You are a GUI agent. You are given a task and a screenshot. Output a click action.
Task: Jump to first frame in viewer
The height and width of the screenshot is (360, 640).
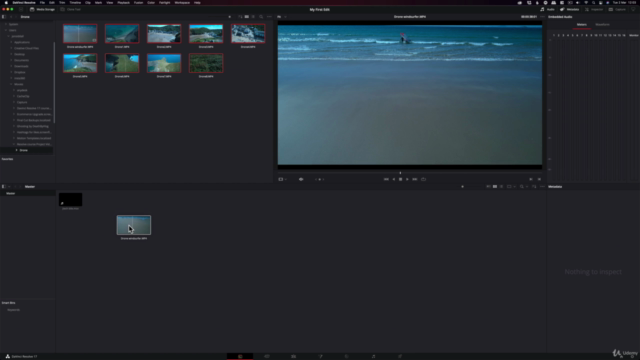click(386, 179)
